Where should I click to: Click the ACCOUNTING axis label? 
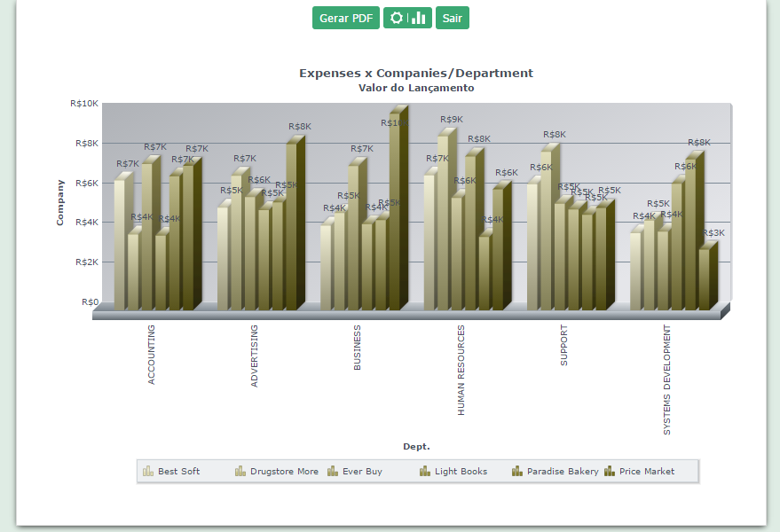[x=152, y=354]
